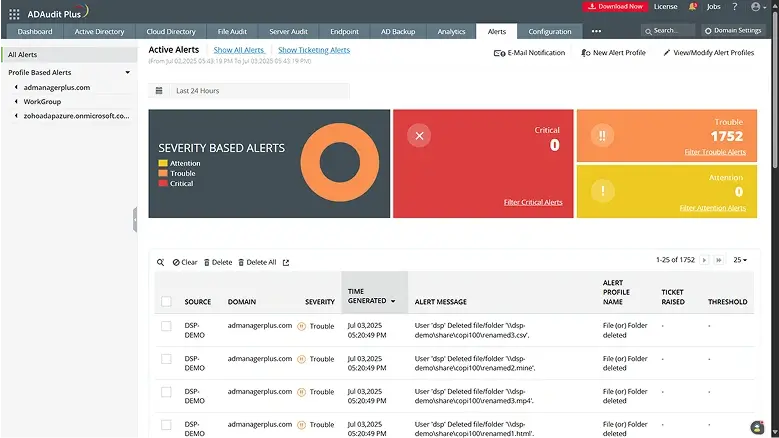Sort by Time Generated column arrow
The height and width of the screenshot is (438, 779).
(393, 301)
